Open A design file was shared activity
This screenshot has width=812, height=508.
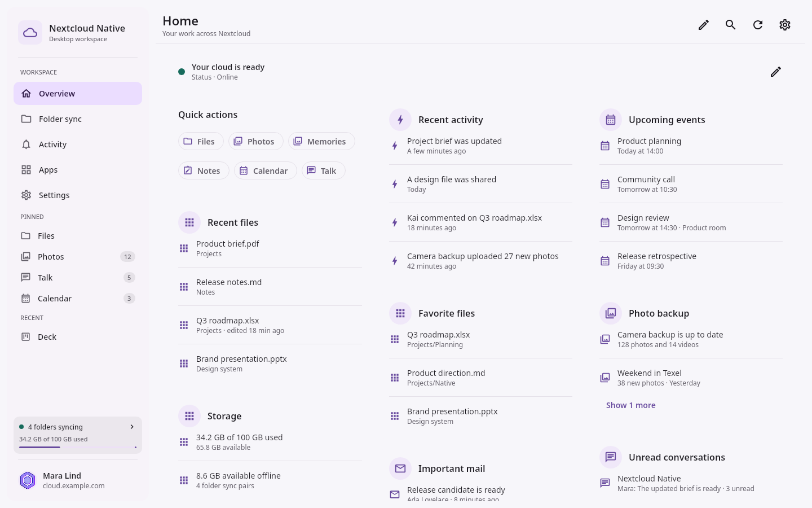click(480, 184)
